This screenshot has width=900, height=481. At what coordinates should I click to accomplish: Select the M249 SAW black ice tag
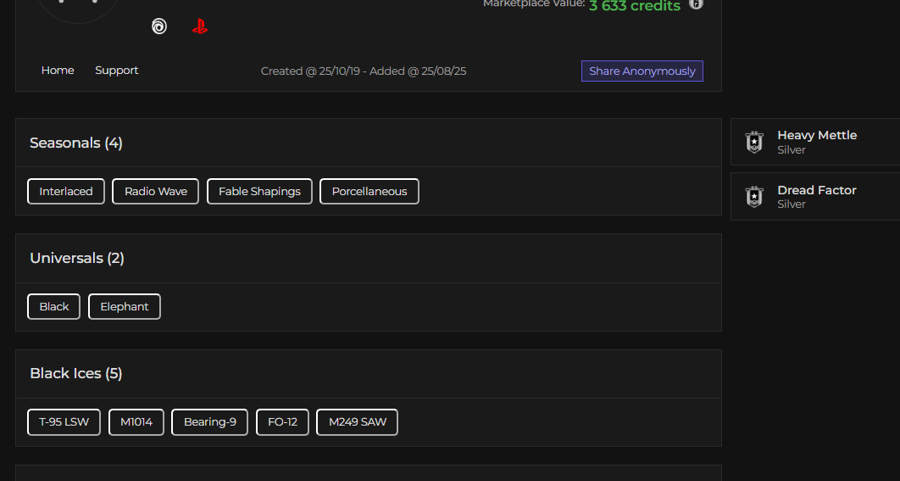[x=357, y=422]
